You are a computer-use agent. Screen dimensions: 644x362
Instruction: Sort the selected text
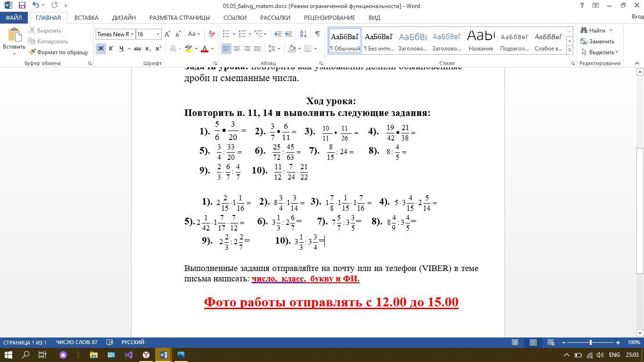(303, 34)
